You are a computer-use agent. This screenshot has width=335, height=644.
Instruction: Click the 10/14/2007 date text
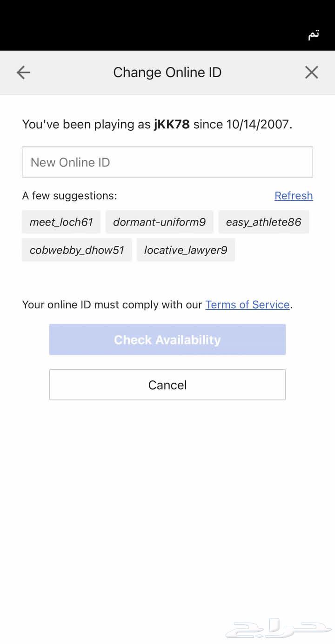(258, 125)
